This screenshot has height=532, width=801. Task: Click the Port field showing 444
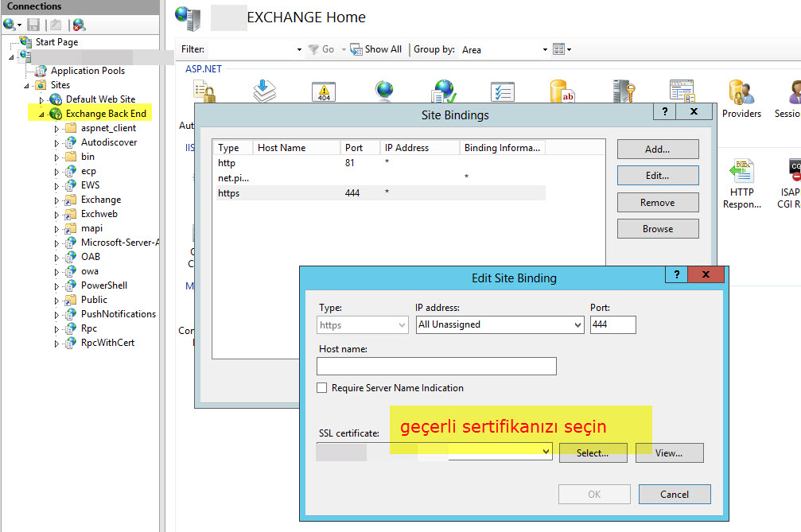613,324
